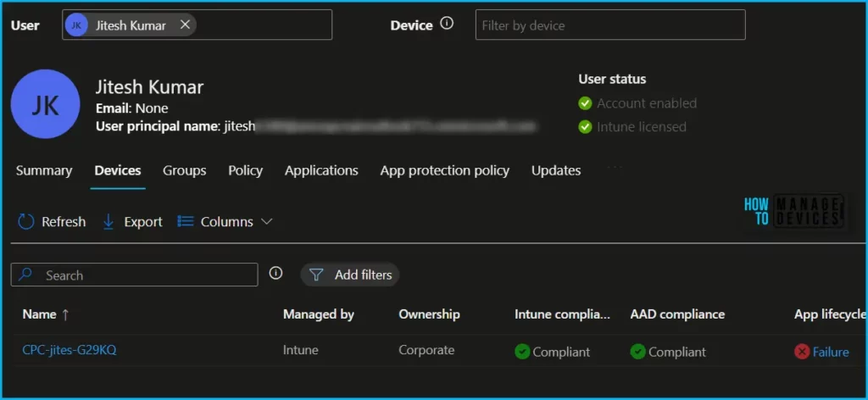Select the Devices tab
868x400 pixels.
[x=118, y=170]
